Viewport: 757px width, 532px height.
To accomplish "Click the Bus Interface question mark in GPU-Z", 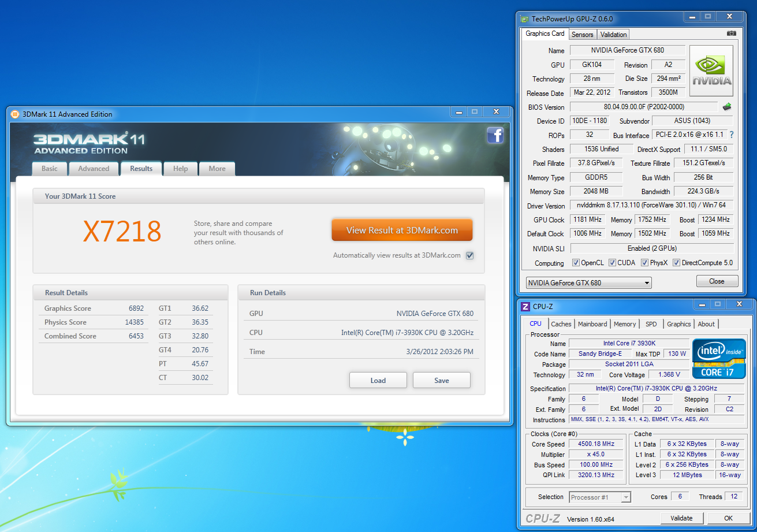I will (x=732, y=135).
